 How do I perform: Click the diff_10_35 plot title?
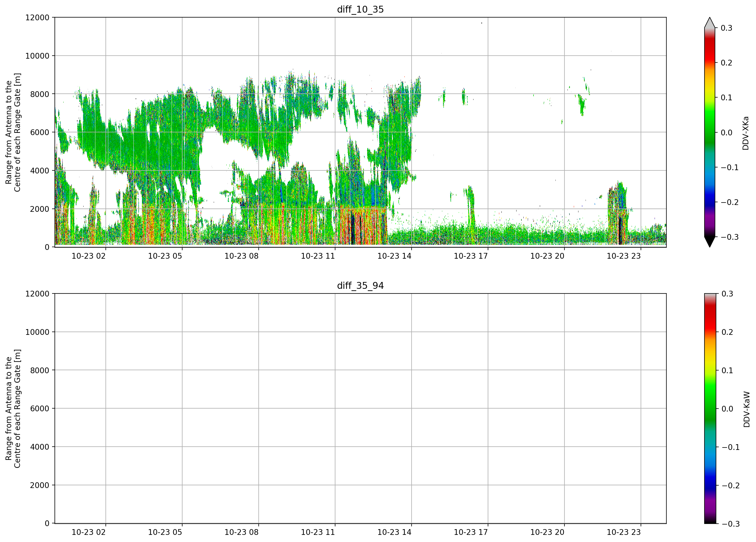pyautogui.click(x=360, y=9)
